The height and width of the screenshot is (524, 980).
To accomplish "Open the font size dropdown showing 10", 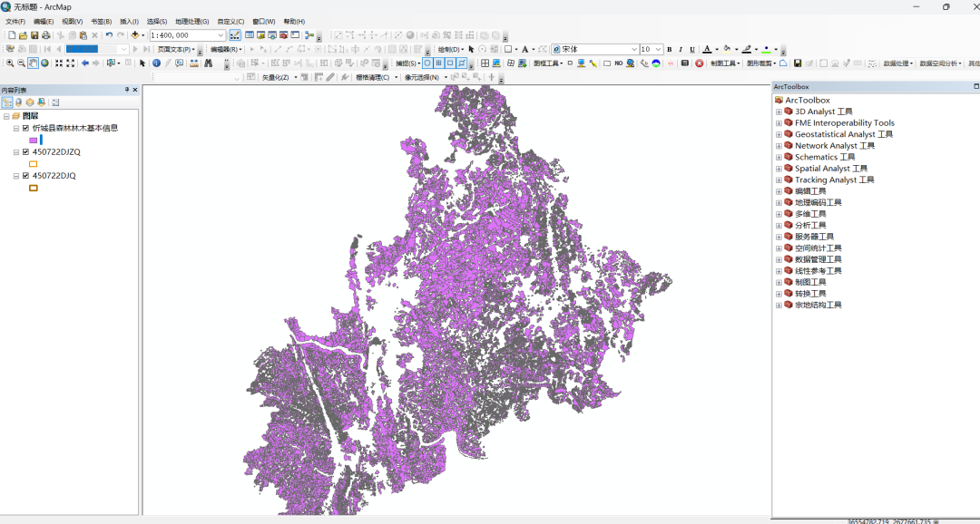I will point(660,49).
